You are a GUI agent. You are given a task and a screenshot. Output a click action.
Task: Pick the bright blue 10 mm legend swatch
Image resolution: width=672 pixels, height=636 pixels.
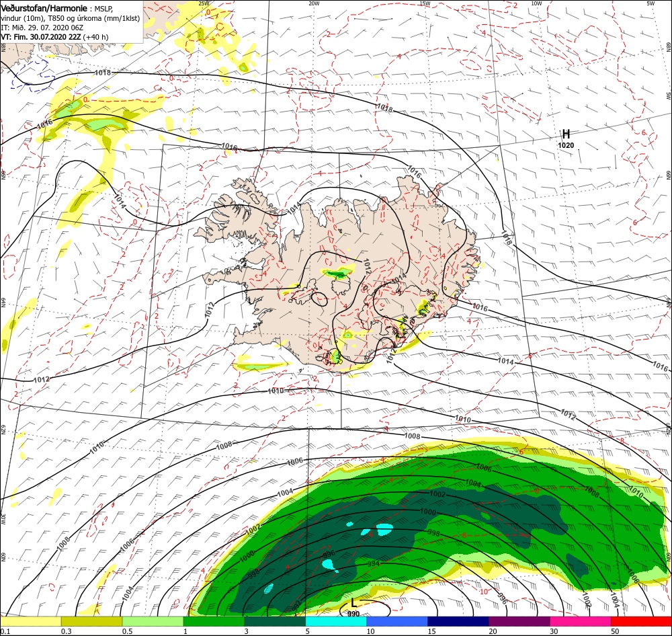point(397,621)
